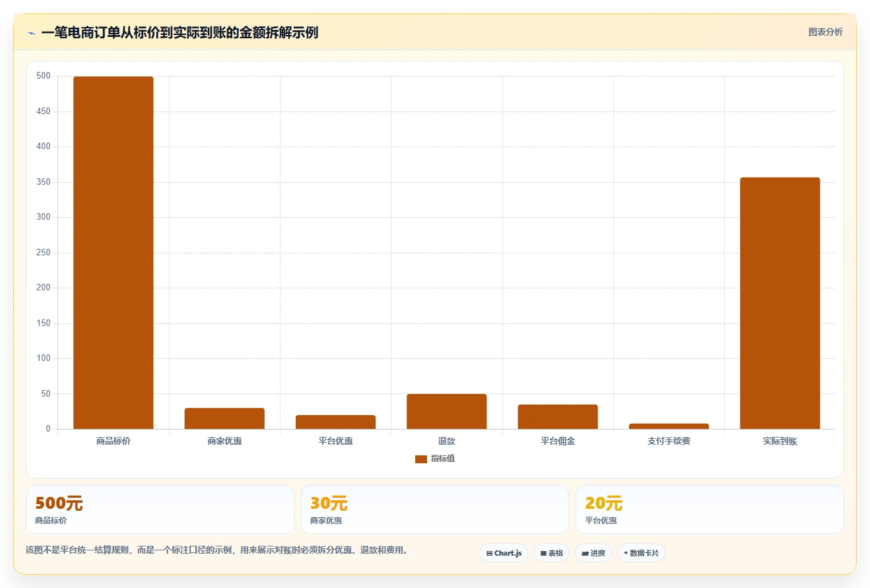Click the chart title 一笔电商订单从标价到实际到账的金额拆解示例

[180, 32]
